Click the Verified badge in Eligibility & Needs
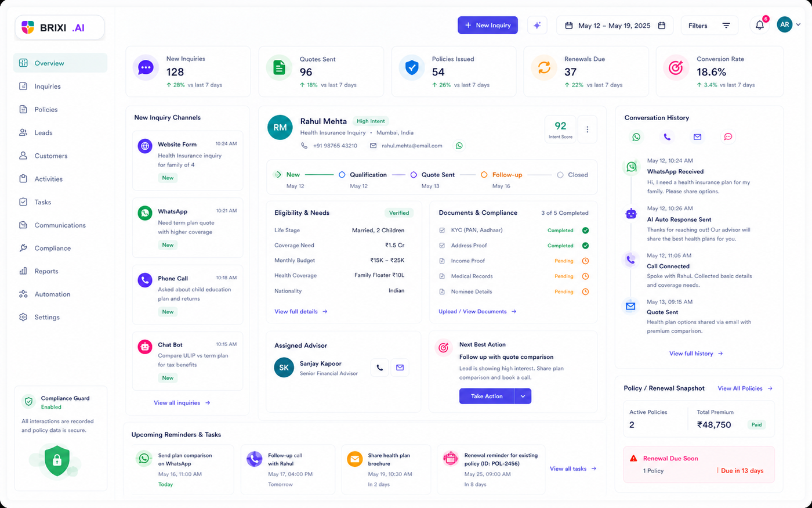 click(x=399, y=213)
